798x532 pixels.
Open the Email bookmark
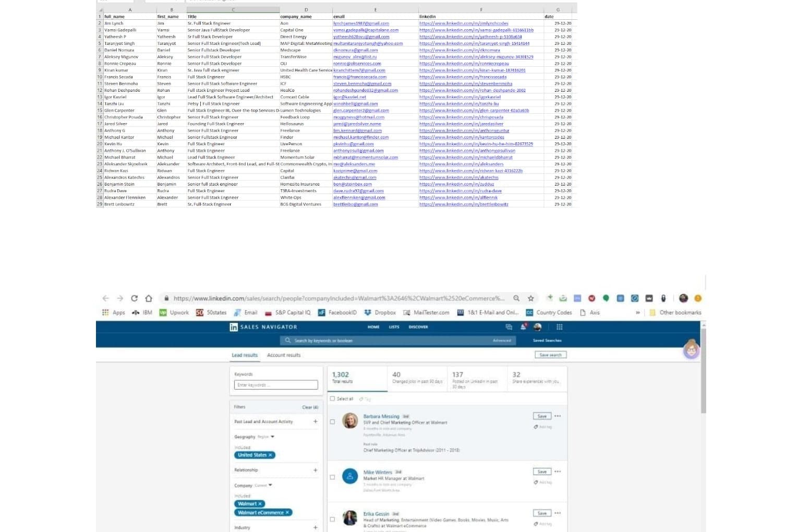click(246, 312)
